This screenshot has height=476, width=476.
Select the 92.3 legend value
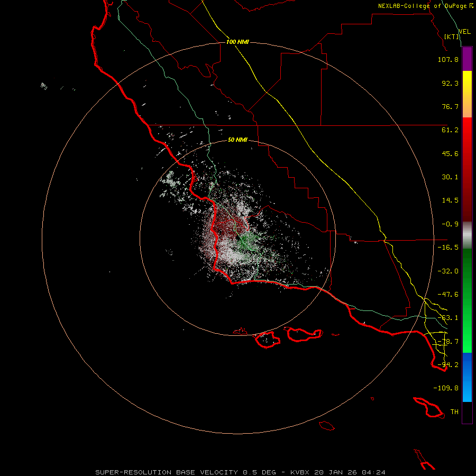(450, 83)
